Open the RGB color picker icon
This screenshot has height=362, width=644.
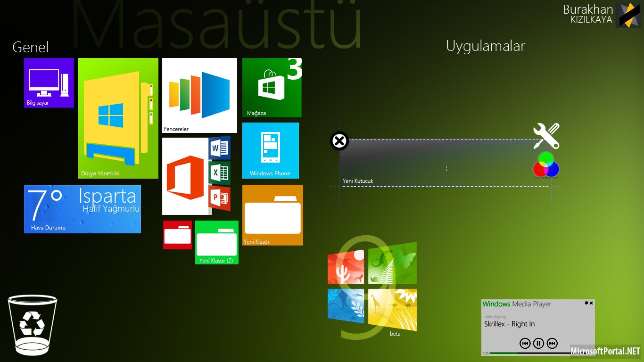pyautogui.click(x=545, y=165)
